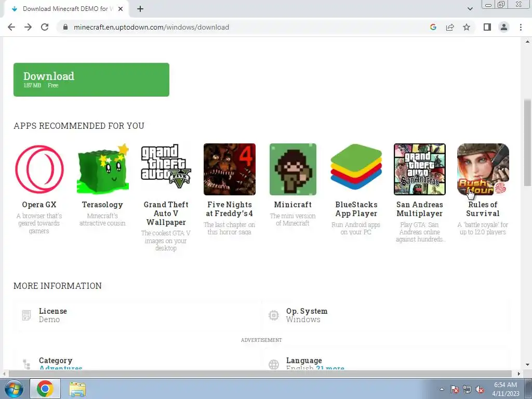Toggle the browser side panel icon
The width and height of the screenshot is (532, 399).
pyautogui.click(x=487, y=27)
